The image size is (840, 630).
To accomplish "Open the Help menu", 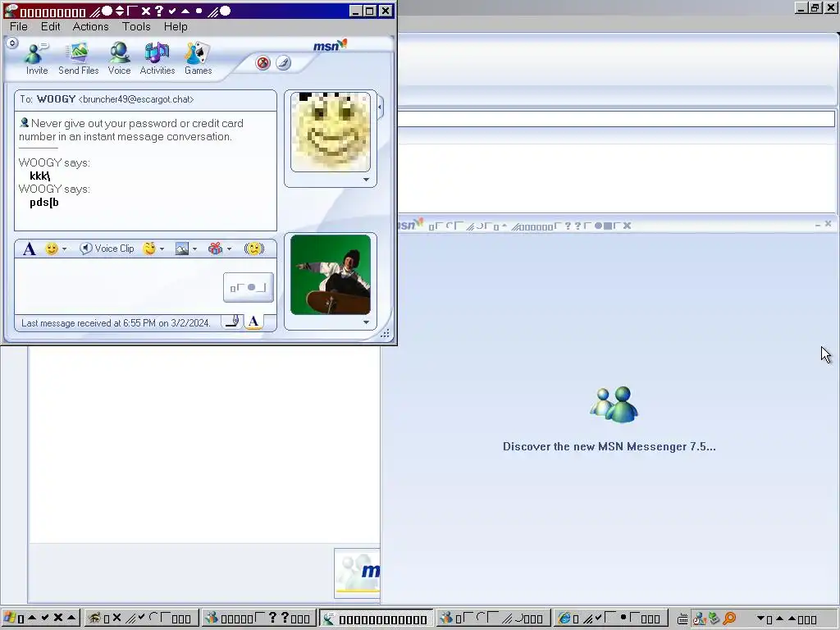I will click(176, 26).
